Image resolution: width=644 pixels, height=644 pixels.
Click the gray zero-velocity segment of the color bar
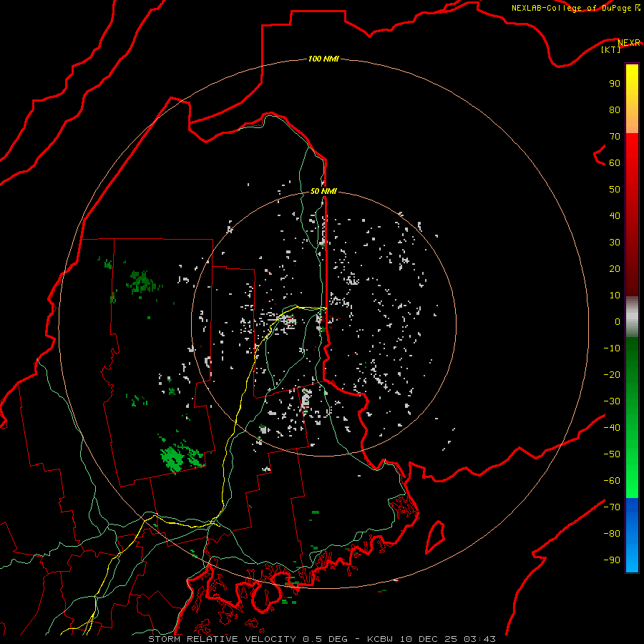tap(632, 317)
